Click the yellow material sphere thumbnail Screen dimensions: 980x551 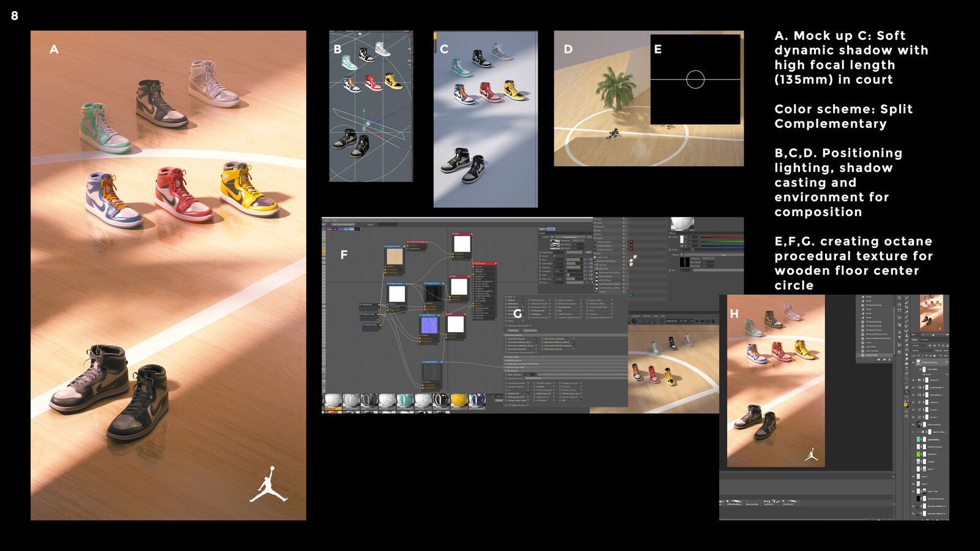coord(459,400)
